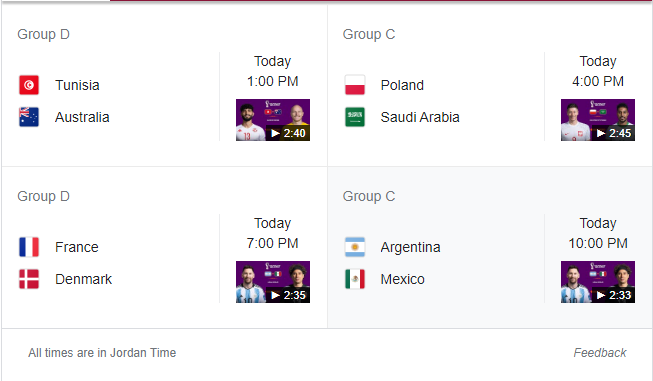Click the Denmark flag icon
The height and width of the screenshot is (381, 653).
point(29,279)
